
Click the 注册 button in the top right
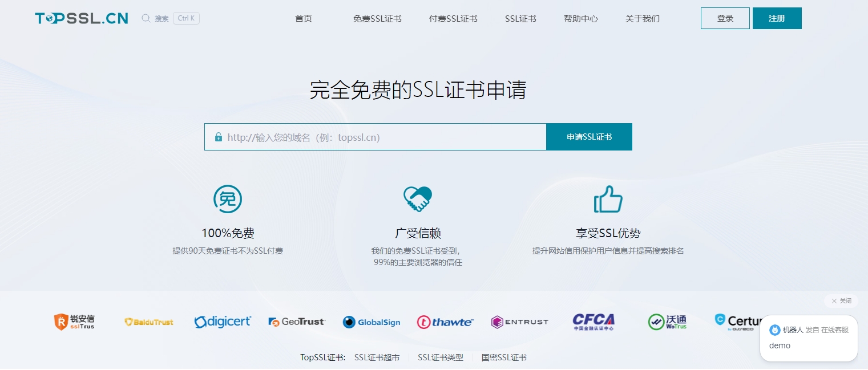tap(777, 18)
